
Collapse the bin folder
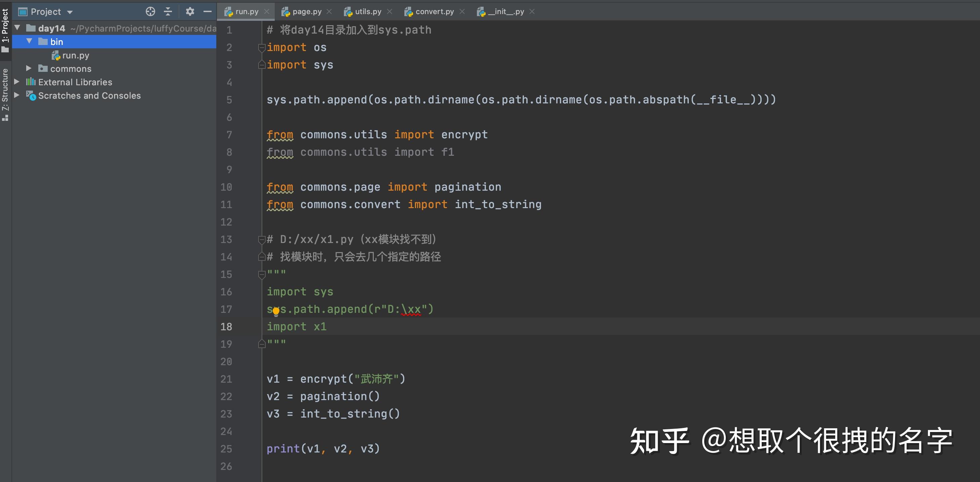(29, 41)
